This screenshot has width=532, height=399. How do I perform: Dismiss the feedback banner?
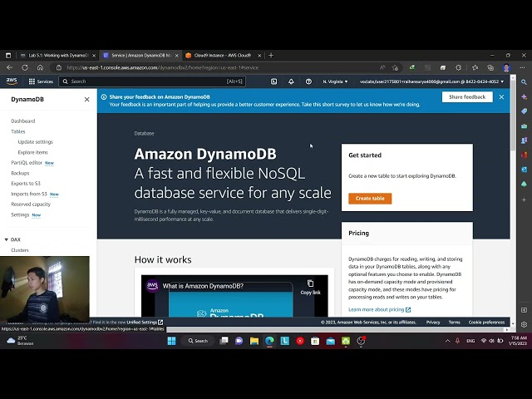(x=501, y=97)
